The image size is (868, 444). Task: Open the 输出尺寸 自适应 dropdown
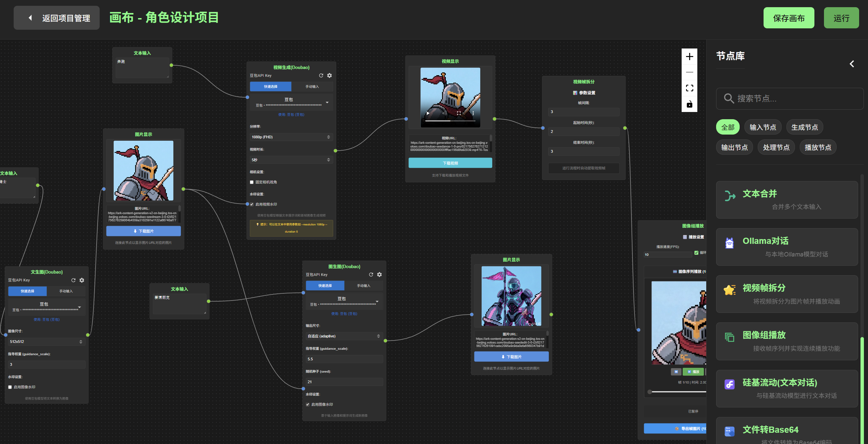pyautogui.click(x=344, y=336)
